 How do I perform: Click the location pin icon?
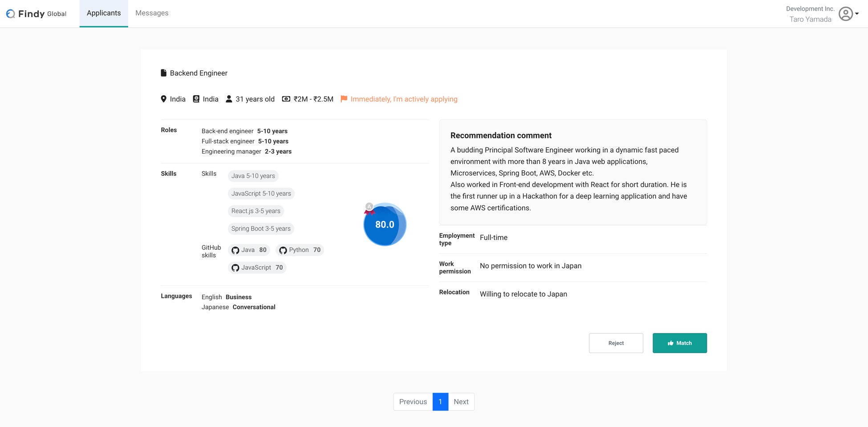click(x=163, y=99)
